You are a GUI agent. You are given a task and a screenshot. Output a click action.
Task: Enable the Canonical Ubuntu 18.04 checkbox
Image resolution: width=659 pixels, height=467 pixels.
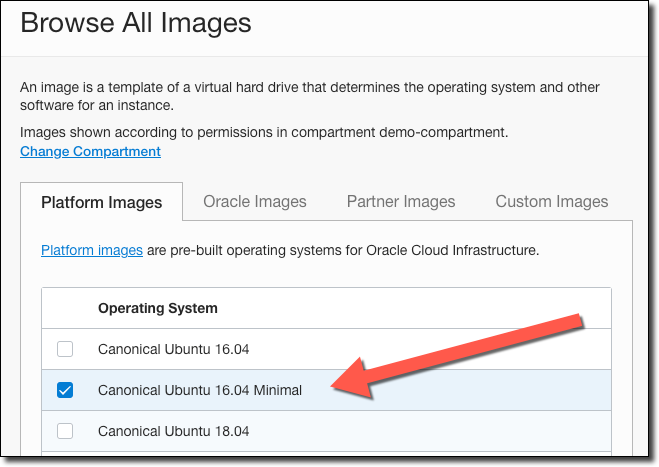click(65, 431)
